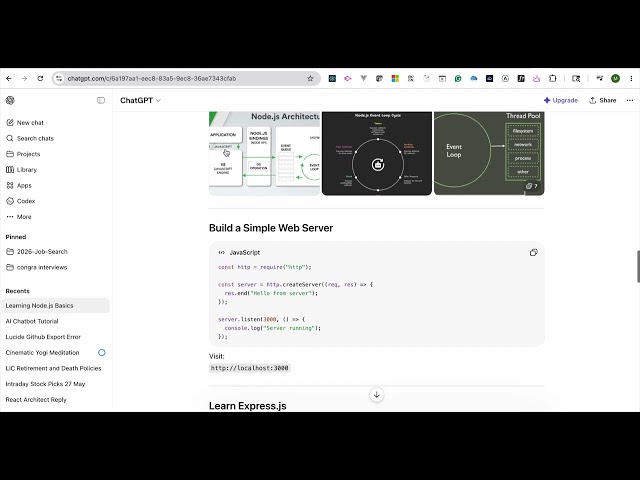
Task: Open Lucide Github Export Error chat
Action: pos(43,337)
